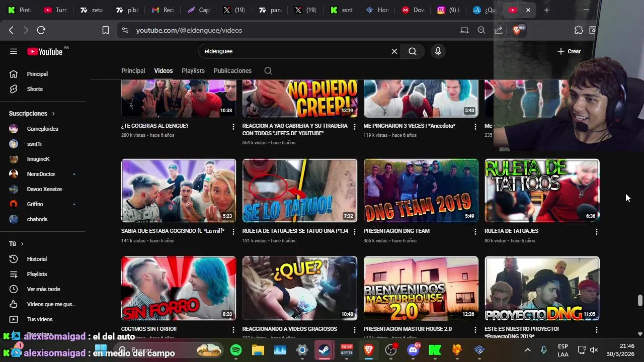Search within the channel using magnifier icon
Viewport: 644px width, 362px height.
[268, 71]
